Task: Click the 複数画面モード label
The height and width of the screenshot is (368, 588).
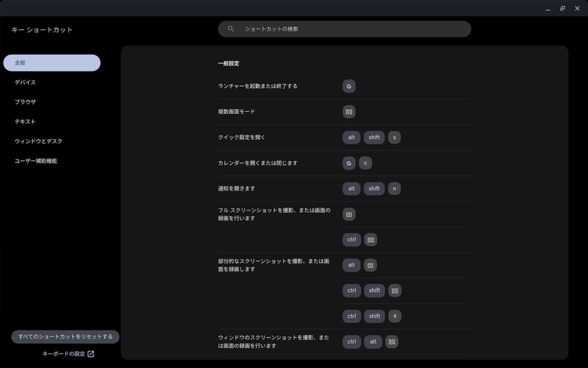Action: pos(236,112)
